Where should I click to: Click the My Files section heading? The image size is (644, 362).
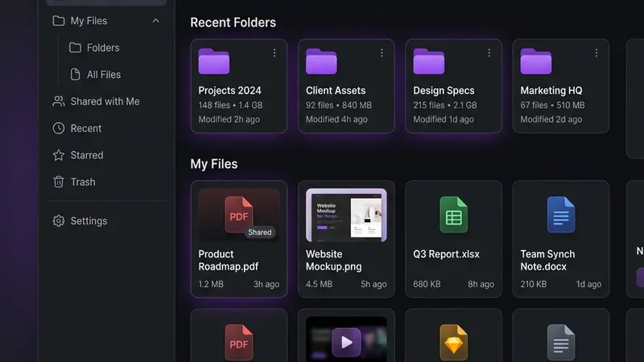214,164
